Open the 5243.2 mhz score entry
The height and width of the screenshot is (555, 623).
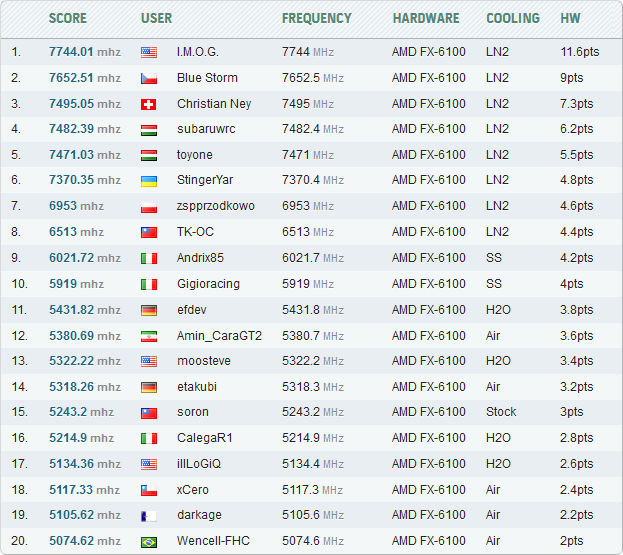click(81, 412)
